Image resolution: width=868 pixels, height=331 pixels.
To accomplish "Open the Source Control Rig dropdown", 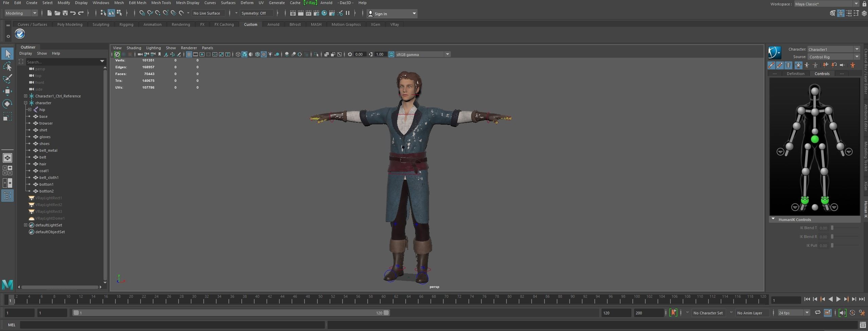I will click(x=833, y=57).
